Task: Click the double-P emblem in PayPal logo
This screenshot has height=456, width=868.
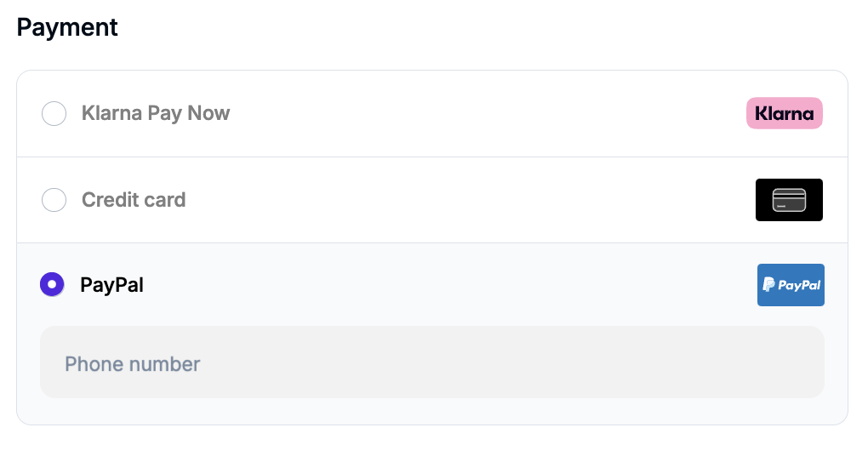Action: pos(768,285)
